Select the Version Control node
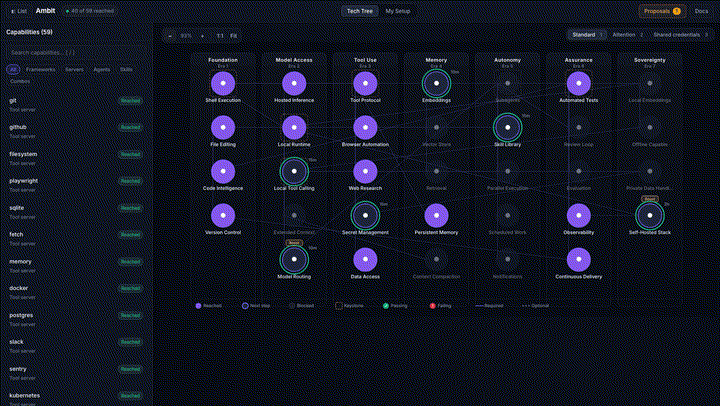 pyautogui.click(x=223, y=215)
